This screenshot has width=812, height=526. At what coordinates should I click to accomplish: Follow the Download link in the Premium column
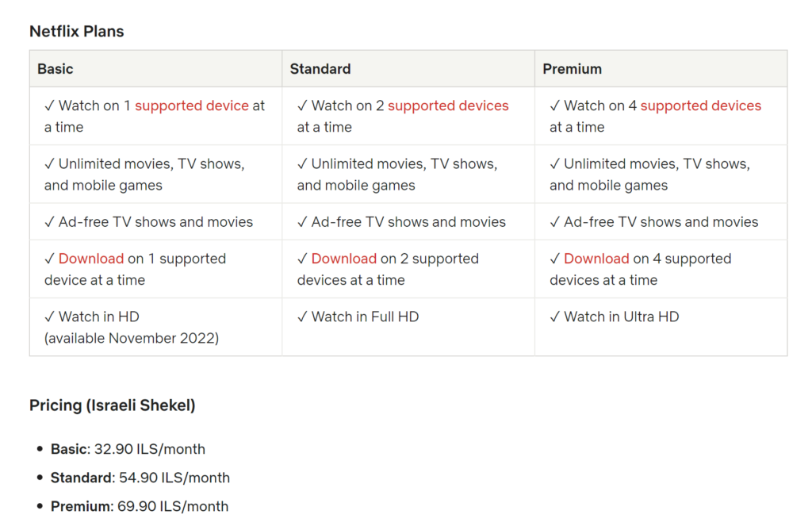point(596,259)
